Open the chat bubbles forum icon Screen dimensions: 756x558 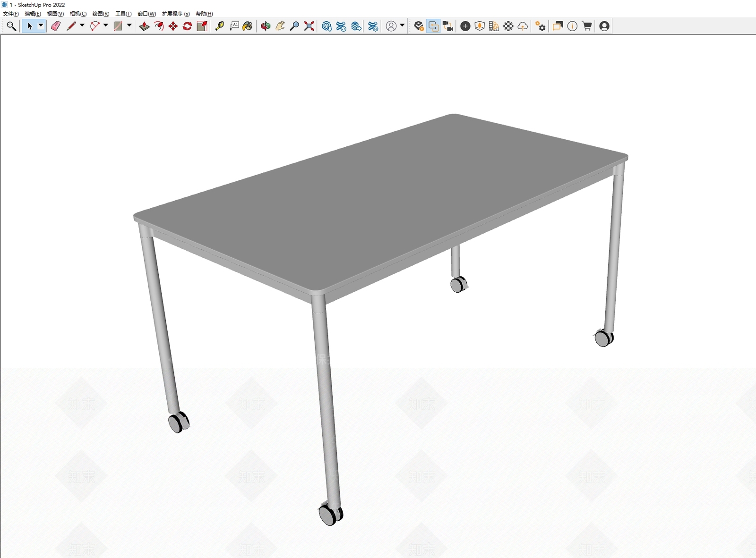(x=558, y=26)
